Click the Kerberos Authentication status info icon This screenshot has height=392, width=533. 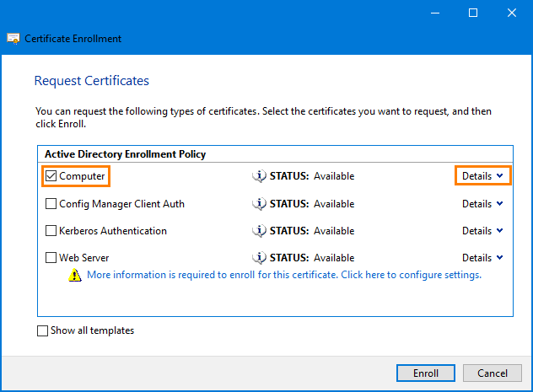coord(260,231)
